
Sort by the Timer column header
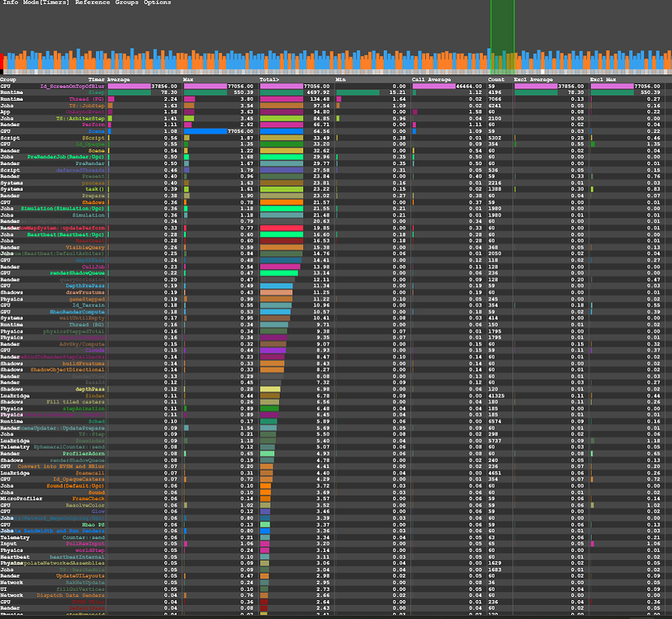point(97,80)
